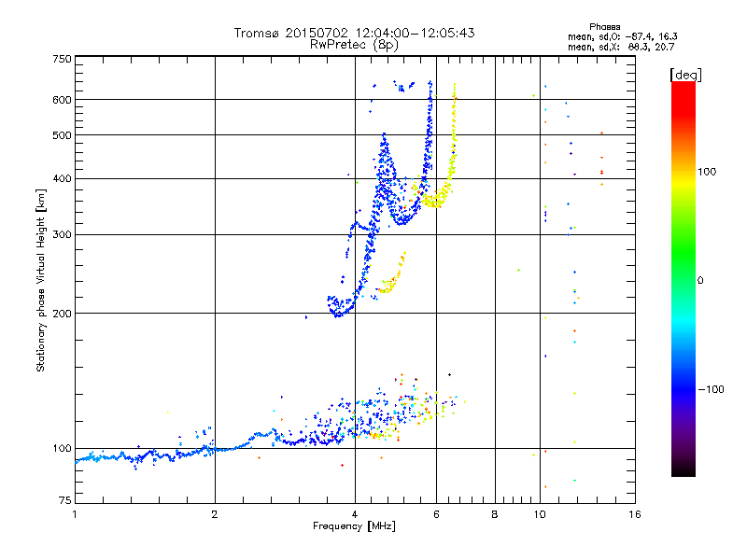This screenshot has width=747, height=560.
Task: Click the phase colorbar scale
Action: 684,278
